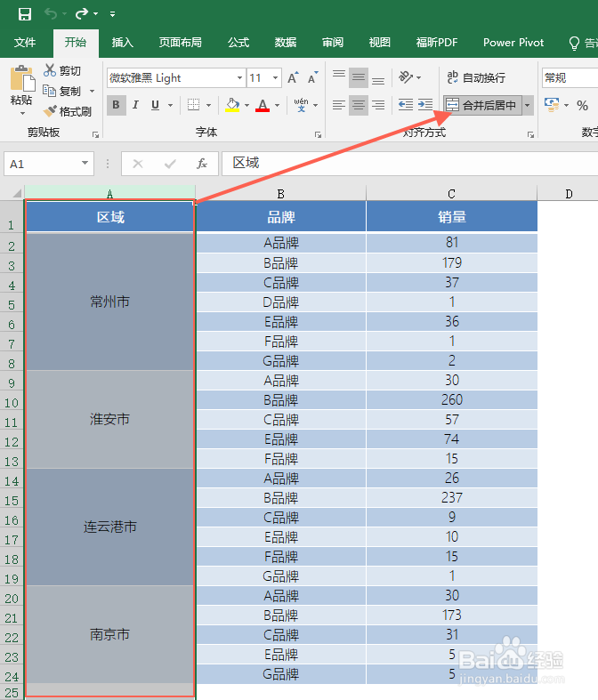Image resolution: width=598 pixels, height=700 pixels.
Task: Click the lightbulb Tell Me icon
Action: [574, 44]
